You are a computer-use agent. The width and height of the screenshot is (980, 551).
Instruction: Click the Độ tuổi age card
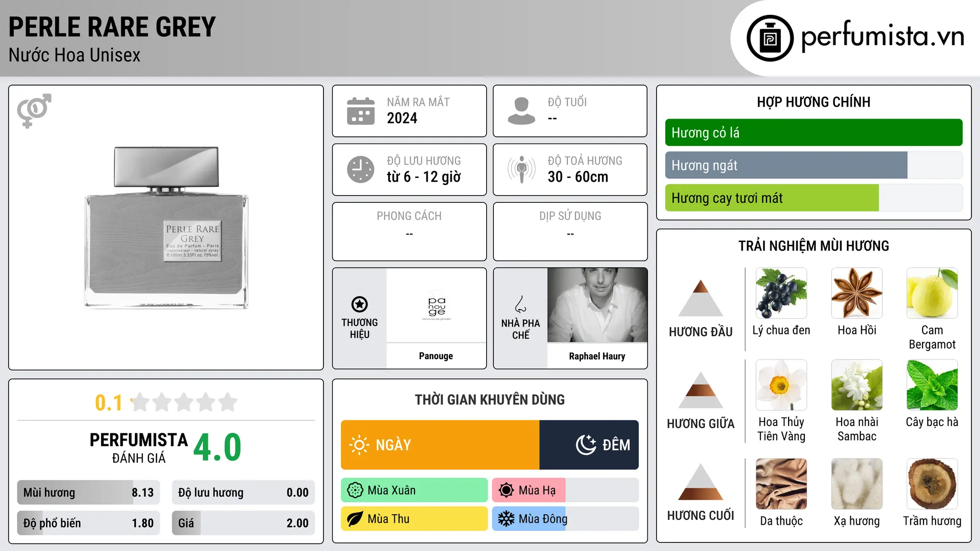pyautogui.click(x=570, y=111)
